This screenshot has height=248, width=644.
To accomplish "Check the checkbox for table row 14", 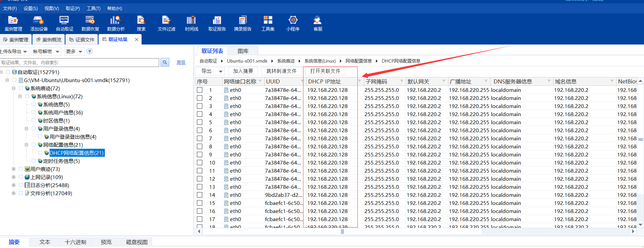I will point(200,195).
